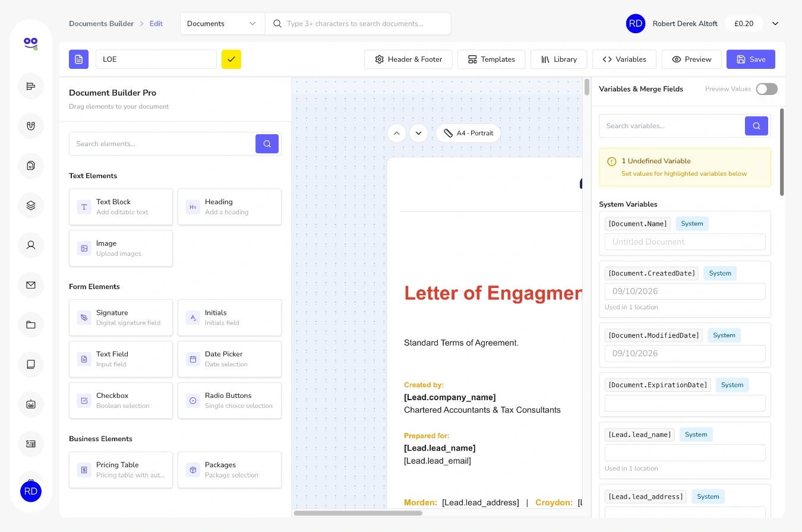Viewport: 802px width, 532px height.
Task: Click the RD avatar in top header
Action: (636, 24)
